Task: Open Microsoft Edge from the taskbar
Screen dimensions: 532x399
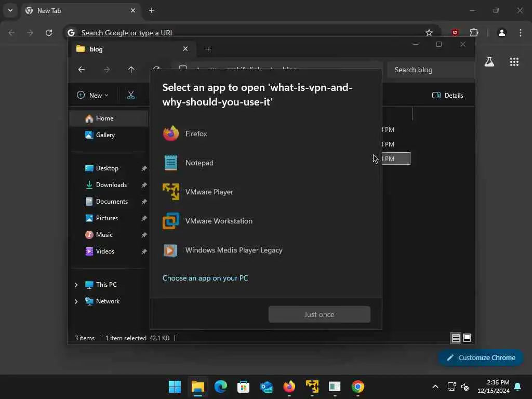Action: (x=220, y=387)
